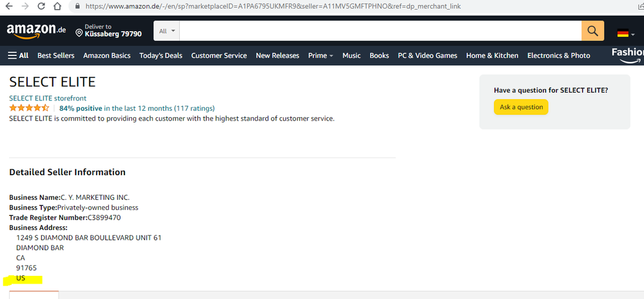Click the browser address bar URL
This screenshot has height=299, width=644.
point(273,6)
